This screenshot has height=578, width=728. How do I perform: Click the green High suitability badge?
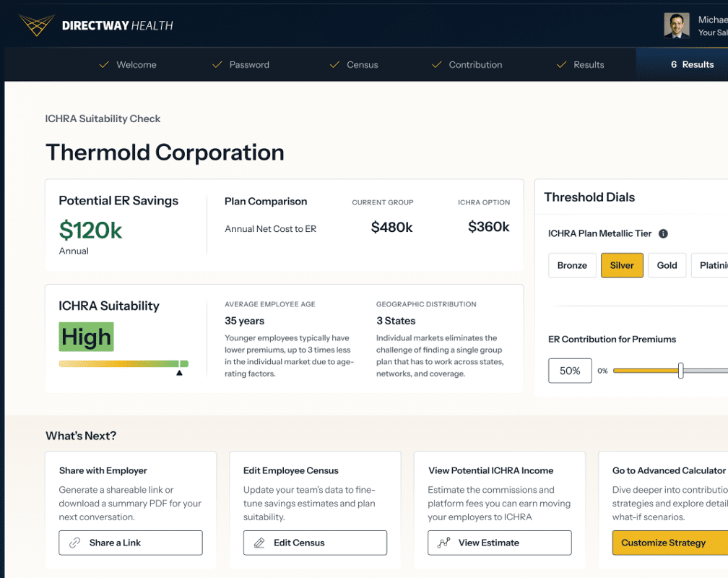(87, 337)
